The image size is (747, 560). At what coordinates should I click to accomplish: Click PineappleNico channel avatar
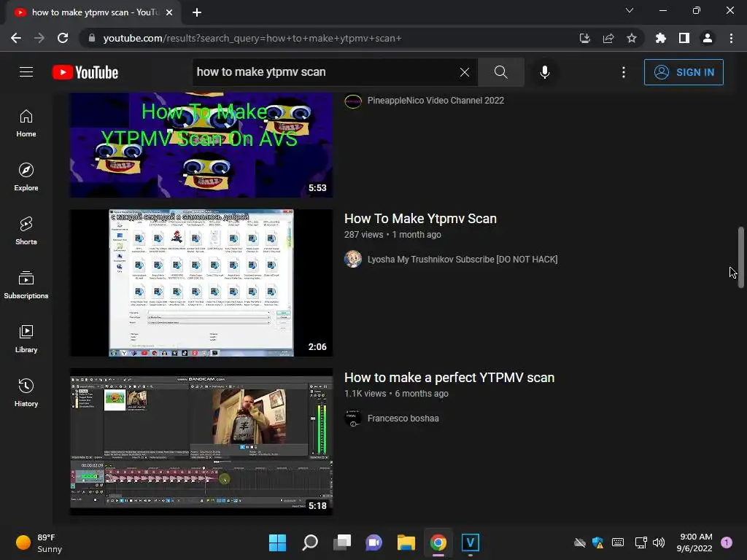click(x=353, y=101)
